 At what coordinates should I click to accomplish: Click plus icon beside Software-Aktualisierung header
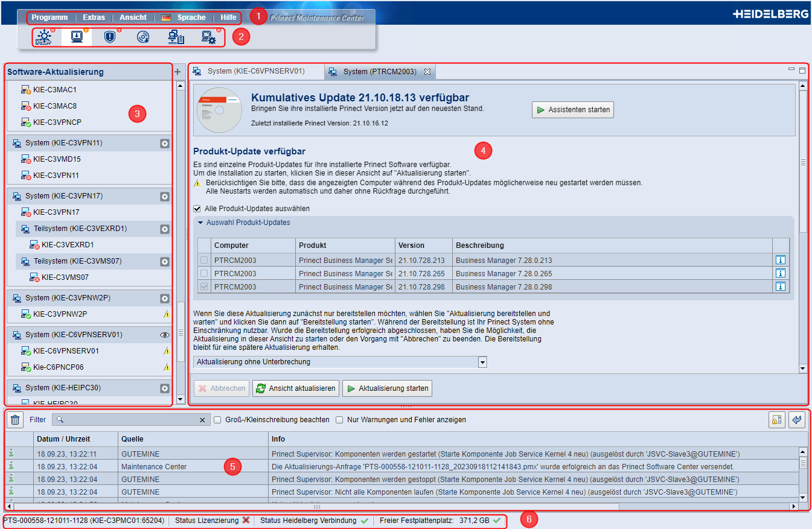point(177,72)
